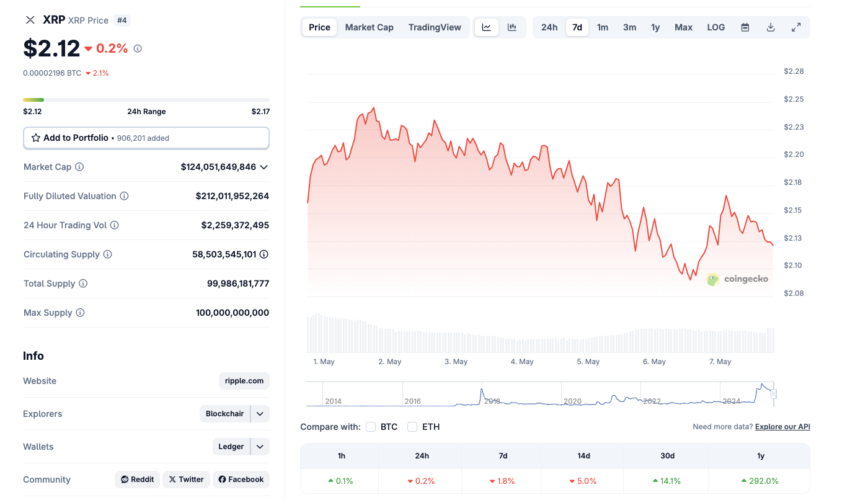Click the 30d 14.1% change cell

click(x=667, y=481)
